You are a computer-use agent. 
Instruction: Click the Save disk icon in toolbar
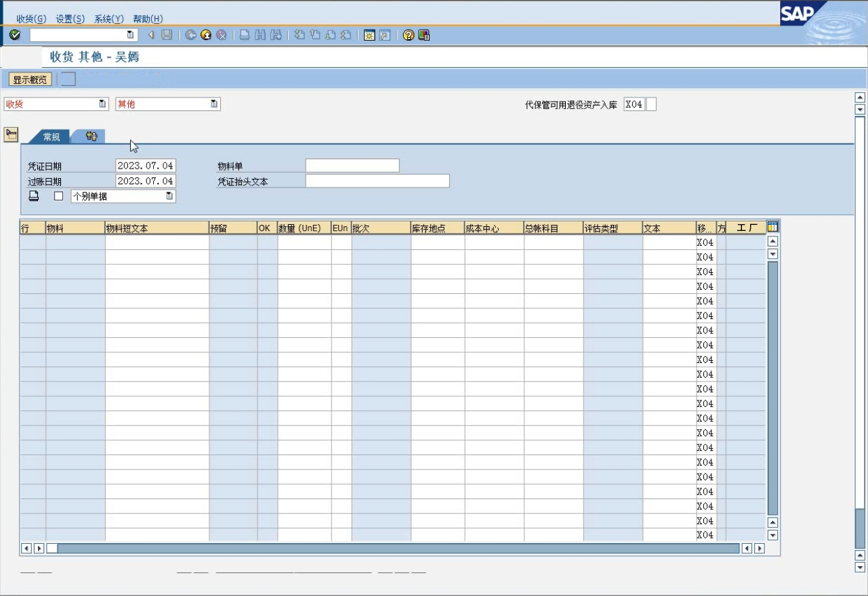[167, 35]
